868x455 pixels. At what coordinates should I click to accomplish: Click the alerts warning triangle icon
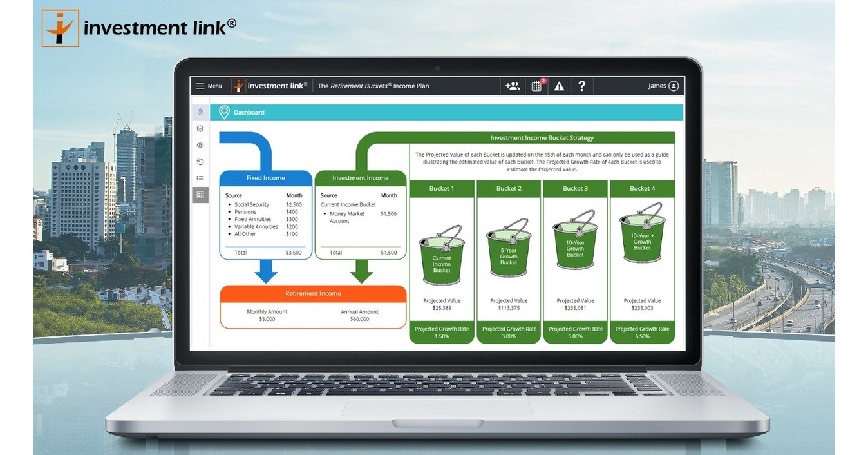(x=558, y=86)
